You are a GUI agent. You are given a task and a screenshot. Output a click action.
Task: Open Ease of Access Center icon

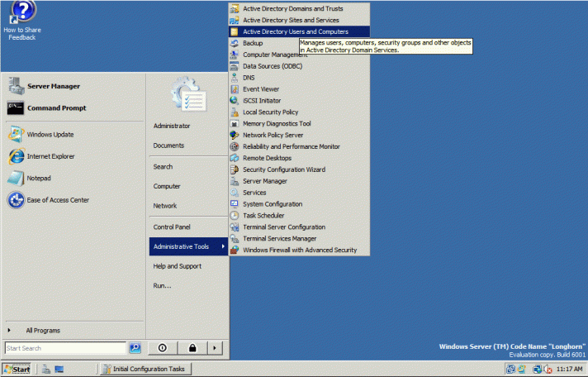pyautogui.click(x=15, y=200)
